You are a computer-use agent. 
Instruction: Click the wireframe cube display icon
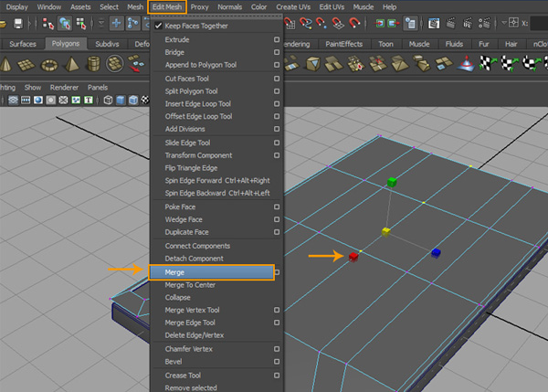[109, 100]
